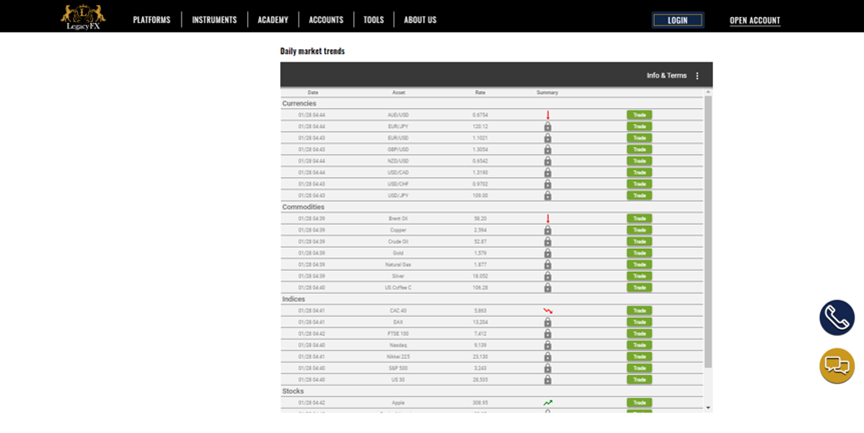Click the lock icon for NZD/USD

(548, 161)
